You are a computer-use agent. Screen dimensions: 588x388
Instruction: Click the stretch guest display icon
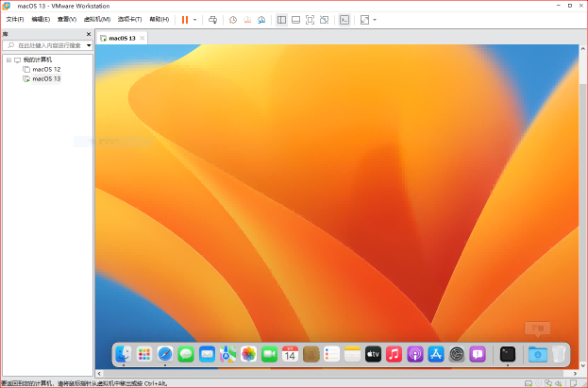coord(364,20)
